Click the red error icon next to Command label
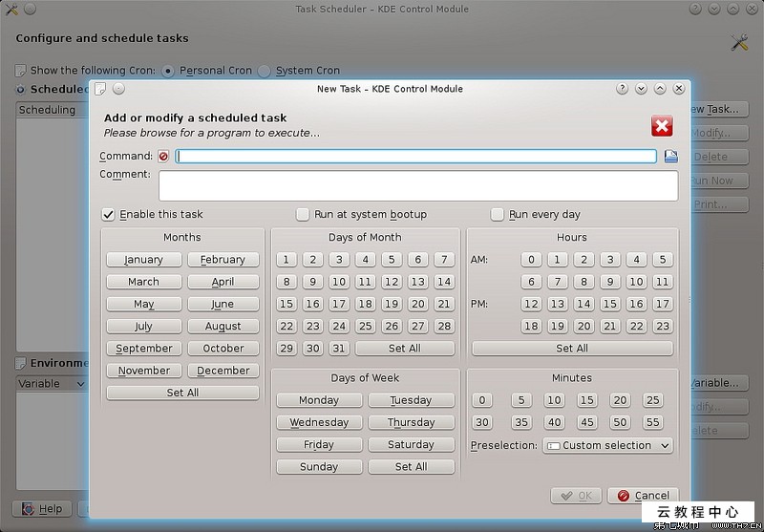The image size is (764, 532). [163, 157]
